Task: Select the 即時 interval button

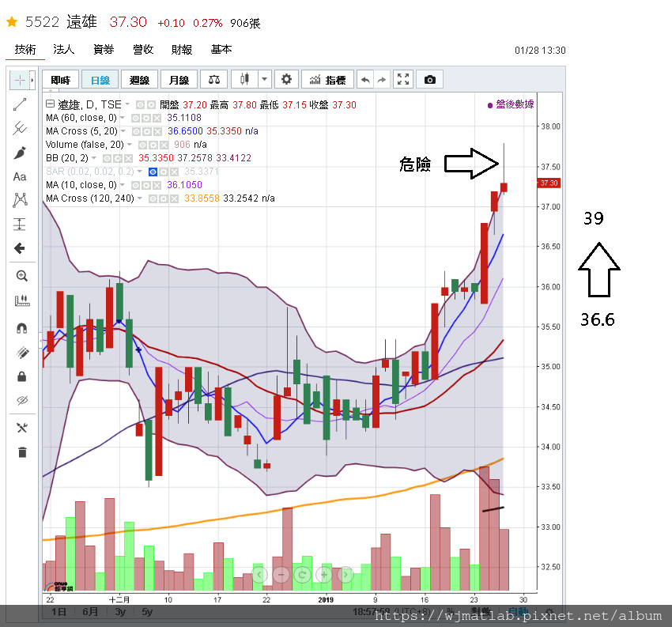Action: click(x=60, y=80)
